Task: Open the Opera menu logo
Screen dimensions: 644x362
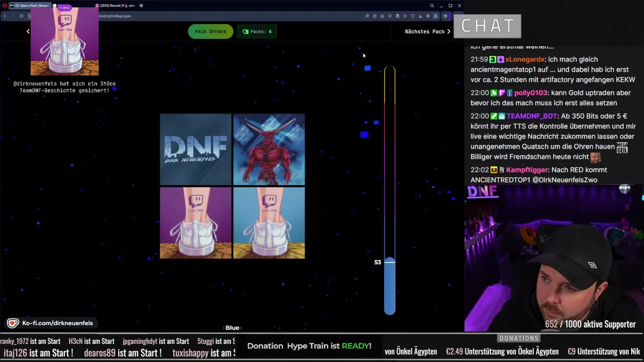Action: (5, 6)
